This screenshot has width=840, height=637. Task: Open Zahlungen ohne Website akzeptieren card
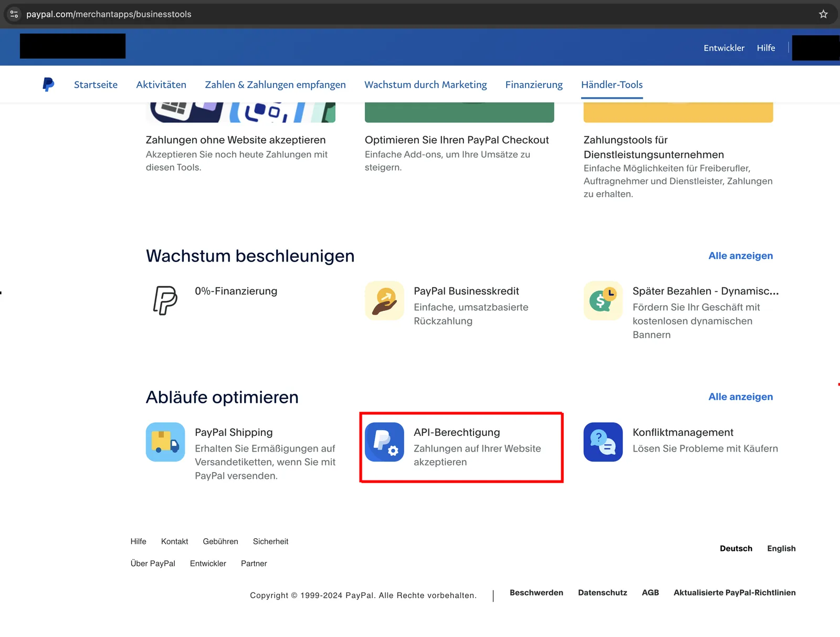[x=236, y=140]
